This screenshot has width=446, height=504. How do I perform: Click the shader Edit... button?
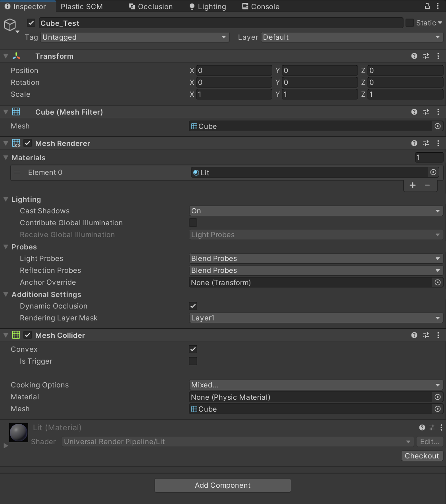(x=429, y=442)
